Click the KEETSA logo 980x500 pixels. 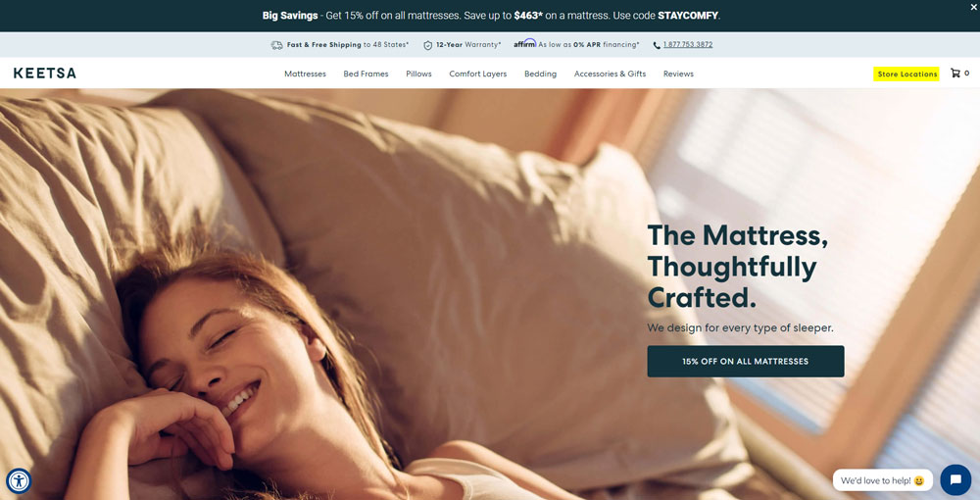coord(45,74)
